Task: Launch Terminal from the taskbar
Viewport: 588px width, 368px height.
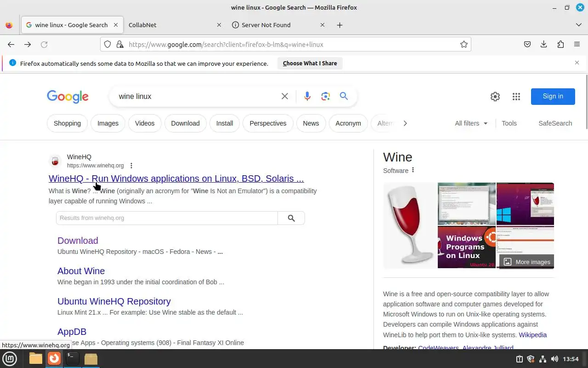Action: coord(72,358)
